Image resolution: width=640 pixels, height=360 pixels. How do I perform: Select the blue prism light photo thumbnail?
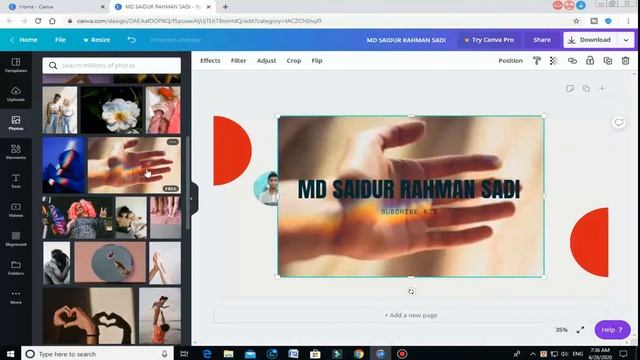pyautogui.click(x=64, y=165)
